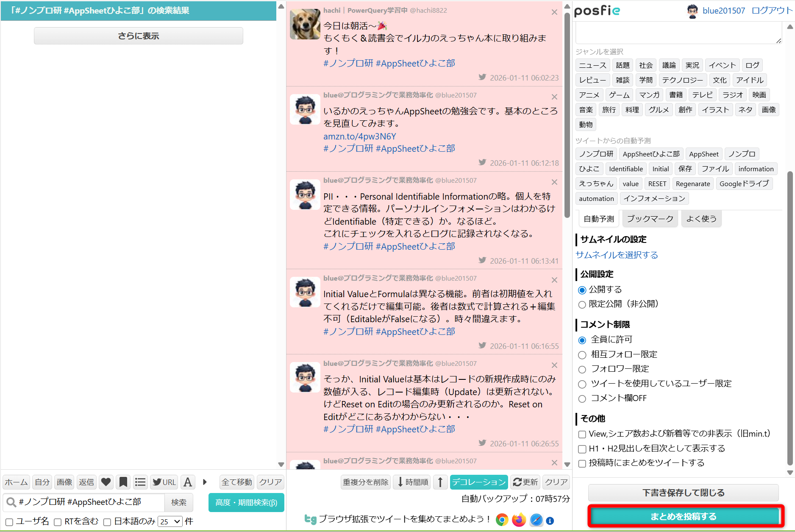Select 限定公開（非公開） radio option
This screenshot has width=795, height=532.
click(582, 304)
